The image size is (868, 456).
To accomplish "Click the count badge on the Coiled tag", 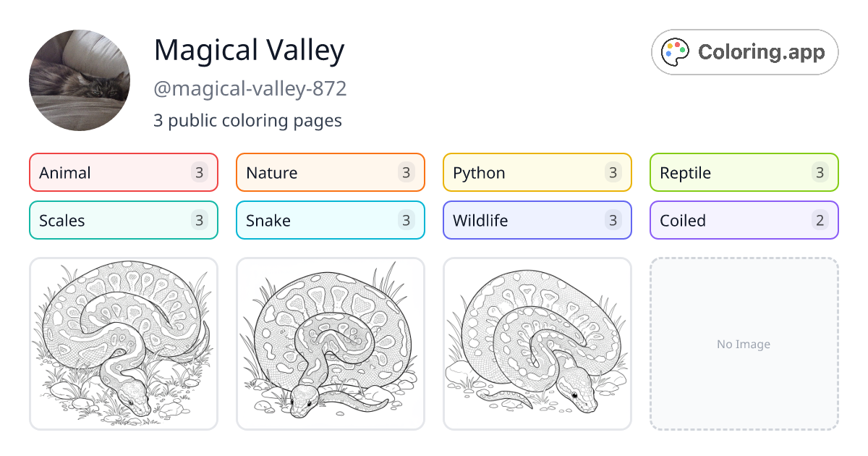I will (820, 220).
